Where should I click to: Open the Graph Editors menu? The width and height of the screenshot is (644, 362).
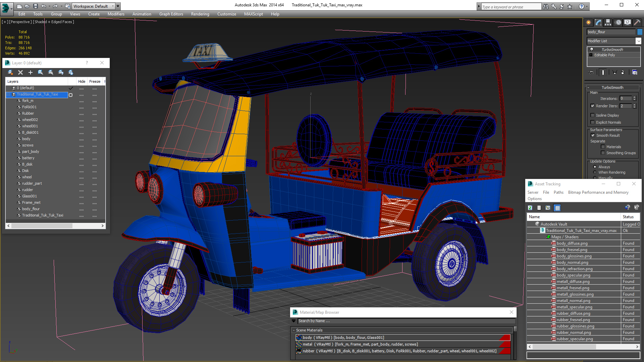click(171, 14)
